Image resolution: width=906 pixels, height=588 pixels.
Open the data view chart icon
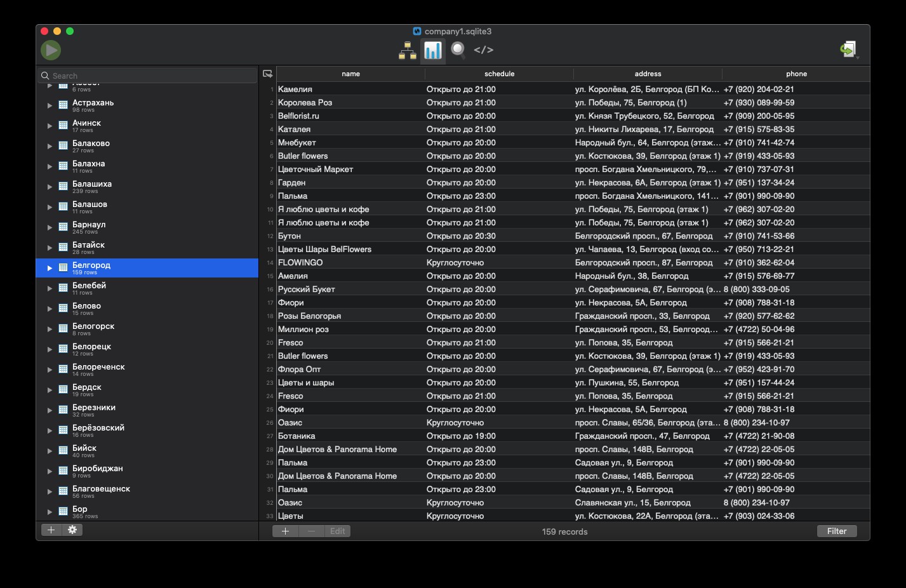click(x=433, y=50)
